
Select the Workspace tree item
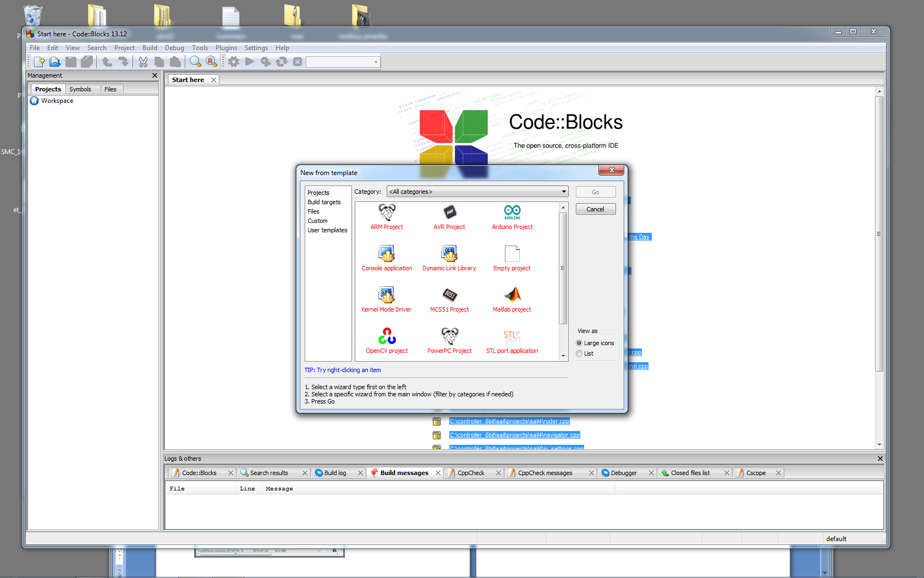tap(57, 101)
